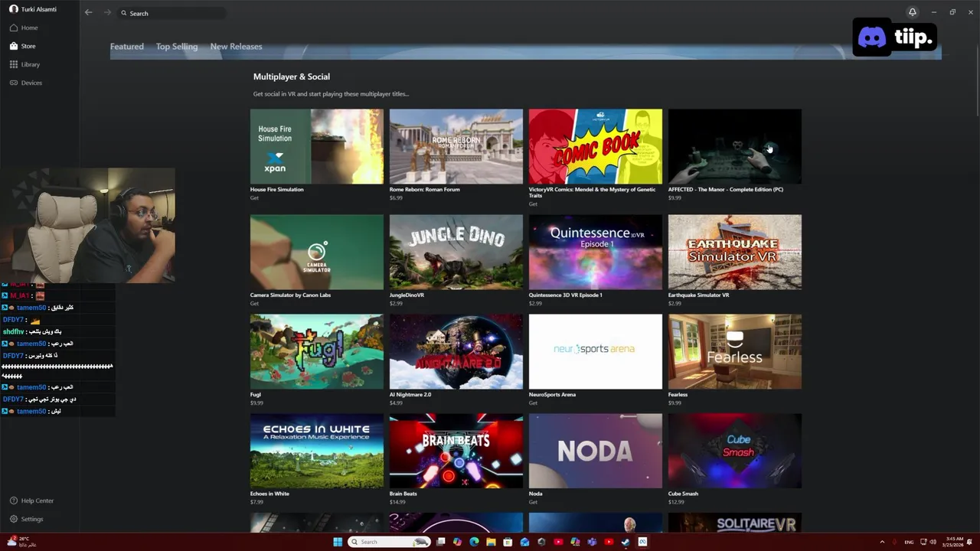Screen dimensions: 980x551
Task: Open the Library sidebar item
Action: (x=24, y=64)
